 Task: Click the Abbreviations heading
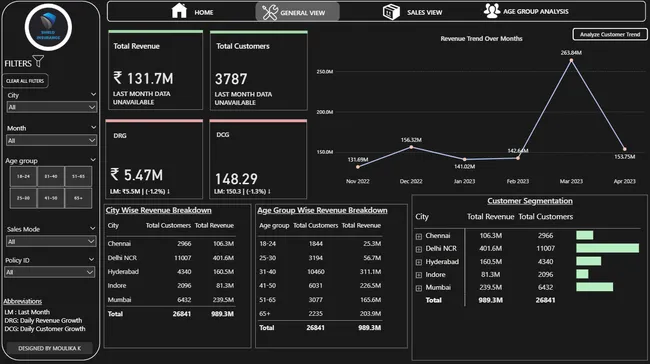click(23, 301)
